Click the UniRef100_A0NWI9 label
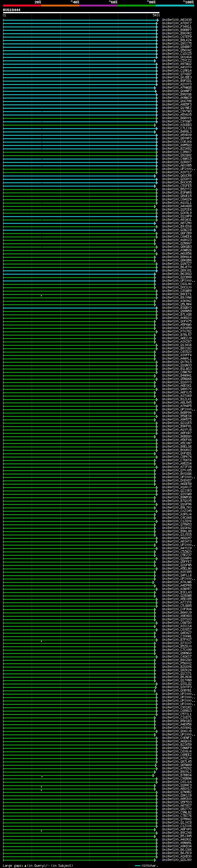The width and height of the screenshot is (197, 868). [x=177, y=98]
